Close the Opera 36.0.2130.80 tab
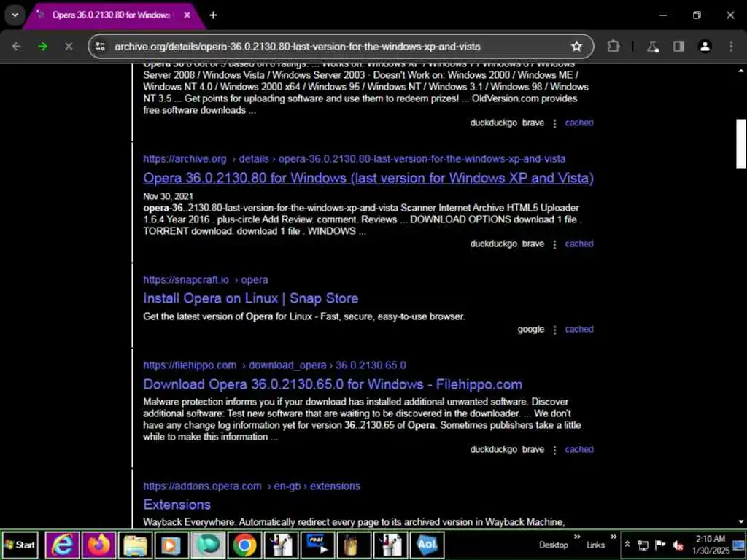747x560 pixels. 187,15
